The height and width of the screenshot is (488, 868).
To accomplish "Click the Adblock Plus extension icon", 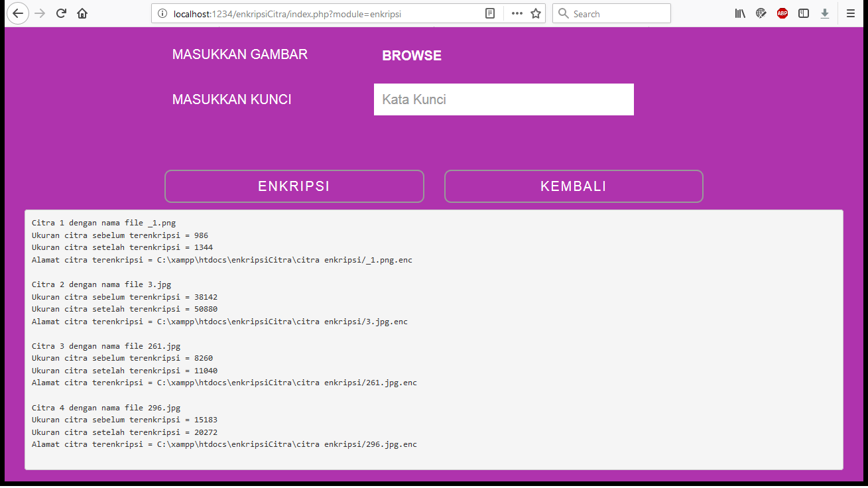I will click(782, 13).
